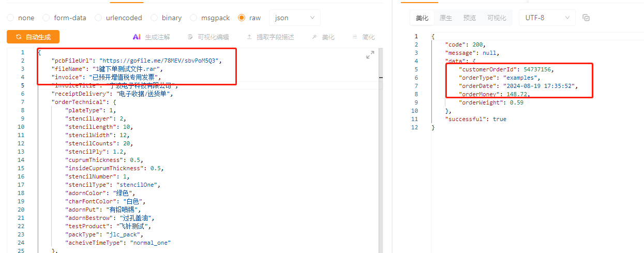Select urlencoded body option
This screenshot has height=253, width=644.
(98, 18)
